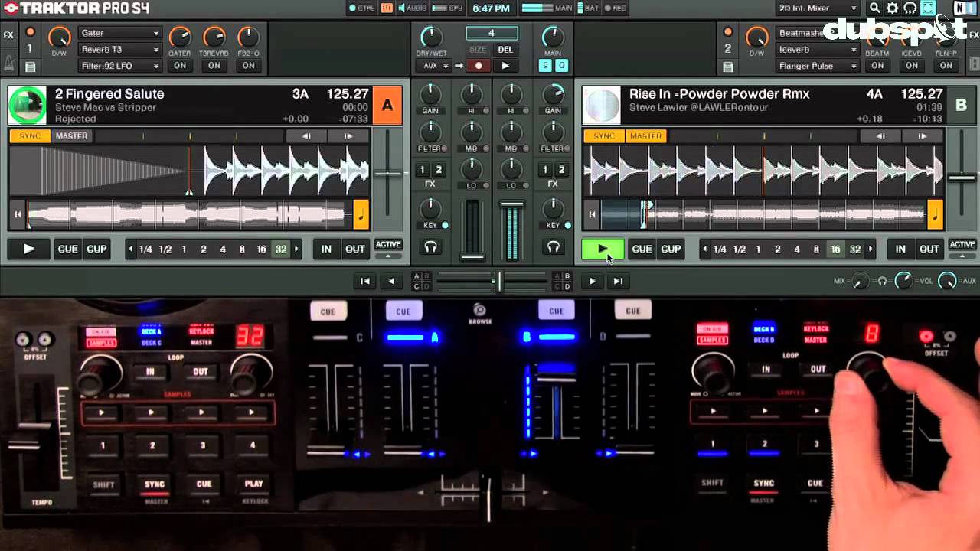The image size is (980, 551).
Task: Enable Deck B headphone cue
Action: click(553, 246)
